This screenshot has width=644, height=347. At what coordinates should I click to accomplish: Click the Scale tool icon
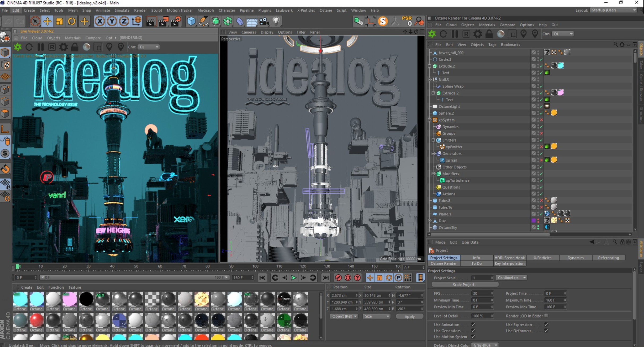(59, 21)
